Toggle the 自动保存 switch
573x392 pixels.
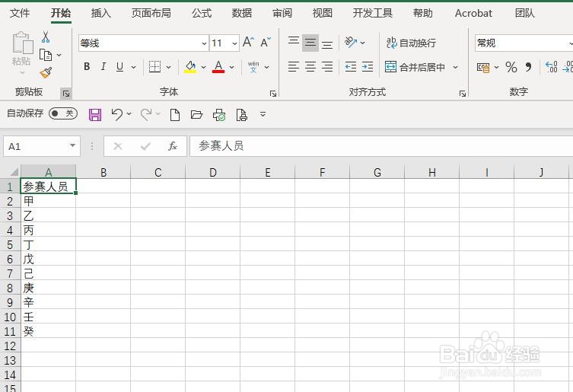pyautogui.click(x=63, y=113)
